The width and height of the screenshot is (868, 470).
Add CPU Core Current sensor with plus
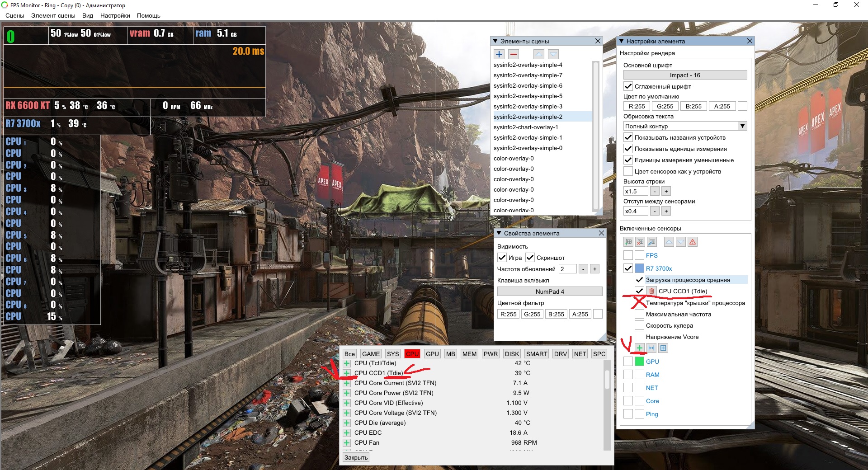347,383
